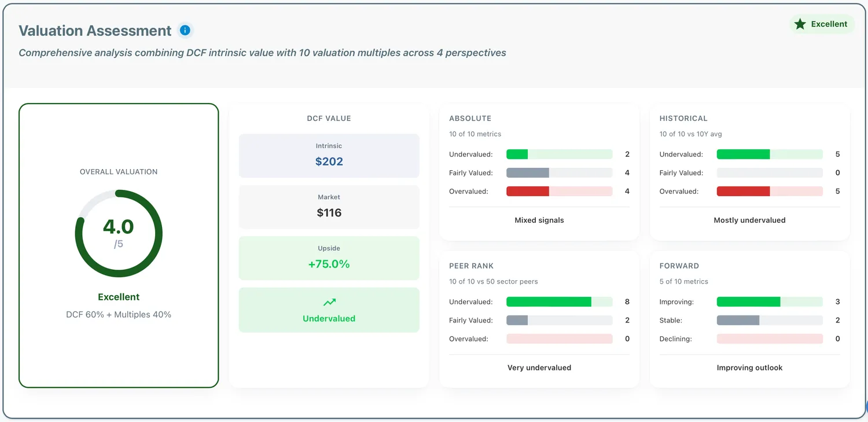Click the Mixed signals summary text
The image size is (868, 422).
[539, 220]
